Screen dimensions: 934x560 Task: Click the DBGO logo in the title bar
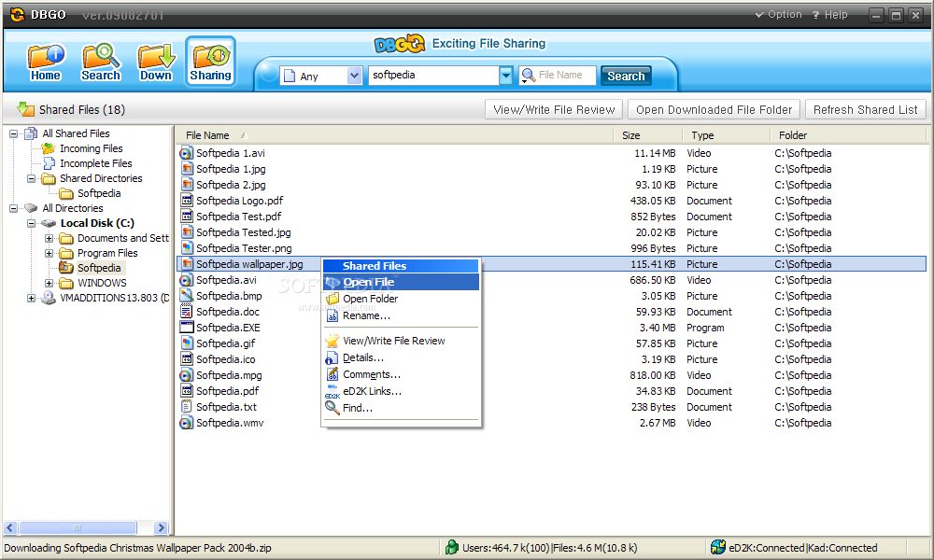pos(17,15)
